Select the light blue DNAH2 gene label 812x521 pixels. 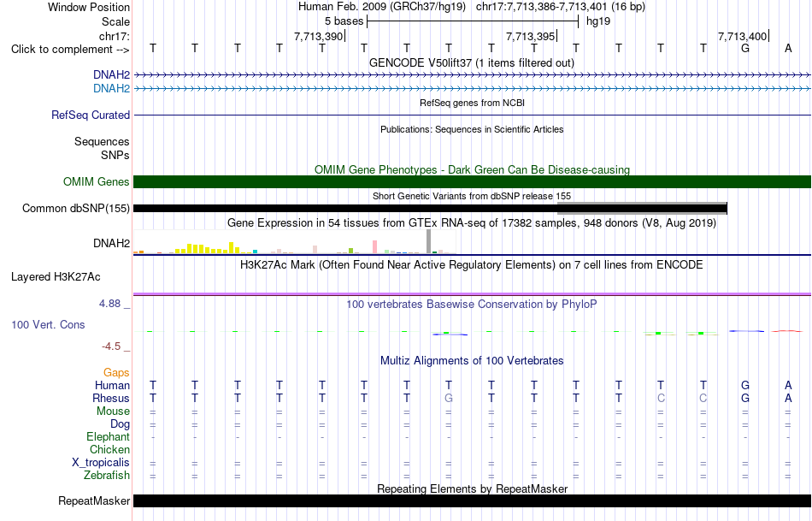point(111,89)
